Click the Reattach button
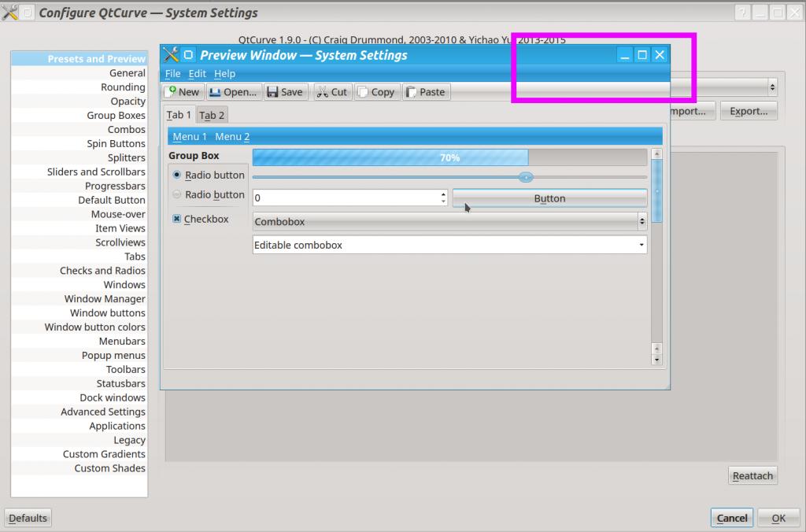The width and height of the screenshot is (806, 532). click(x=752, y=475)
